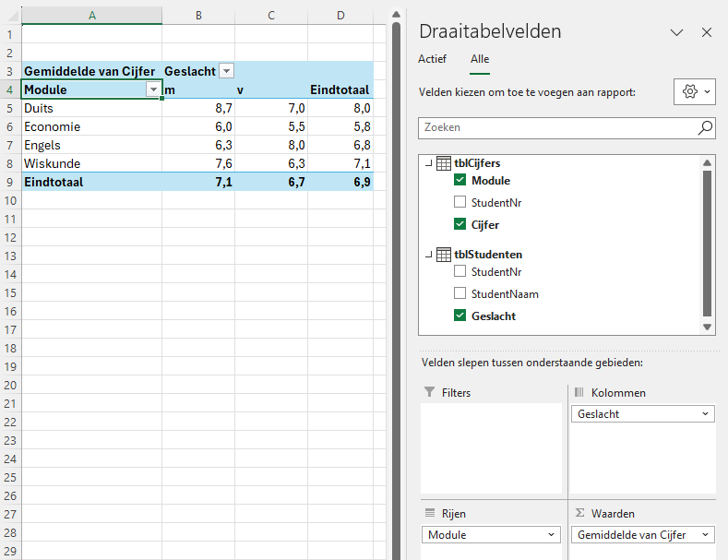Uncheck the Module field checkbox

tap(460, 181)
